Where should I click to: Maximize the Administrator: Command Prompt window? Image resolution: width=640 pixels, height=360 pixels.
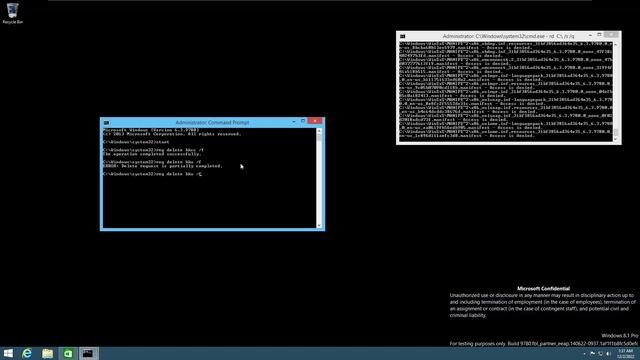pyautogui.click(x=303, y=121)
